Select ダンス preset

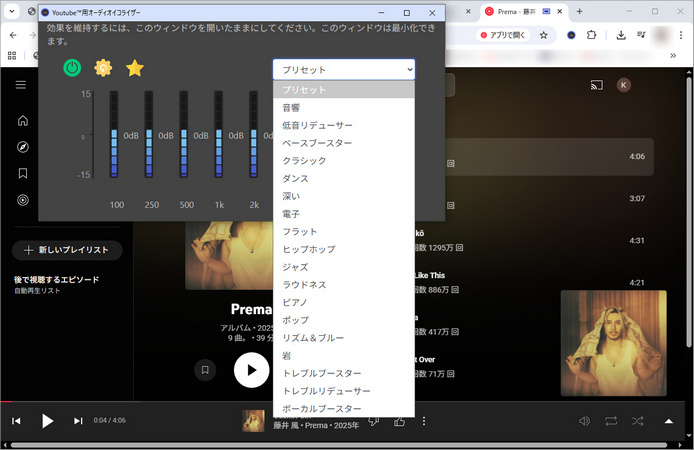tap(344, 178)
